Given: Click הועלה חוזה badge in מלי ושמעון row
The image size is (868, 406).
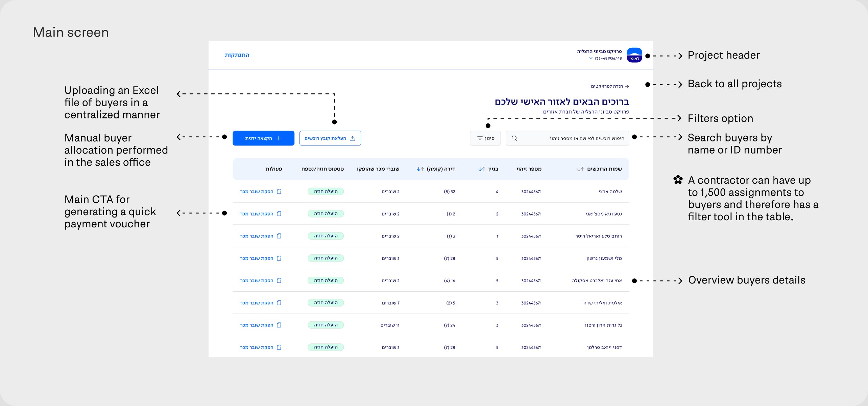Looking at the screenshot, I should tap(326, 258).
